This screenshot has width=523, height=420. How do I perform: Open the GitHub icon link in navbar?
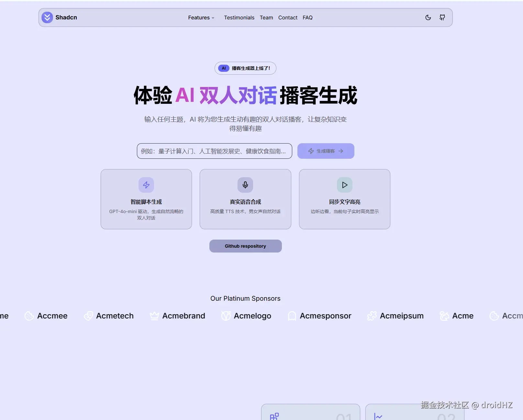[x=442, y=17]
